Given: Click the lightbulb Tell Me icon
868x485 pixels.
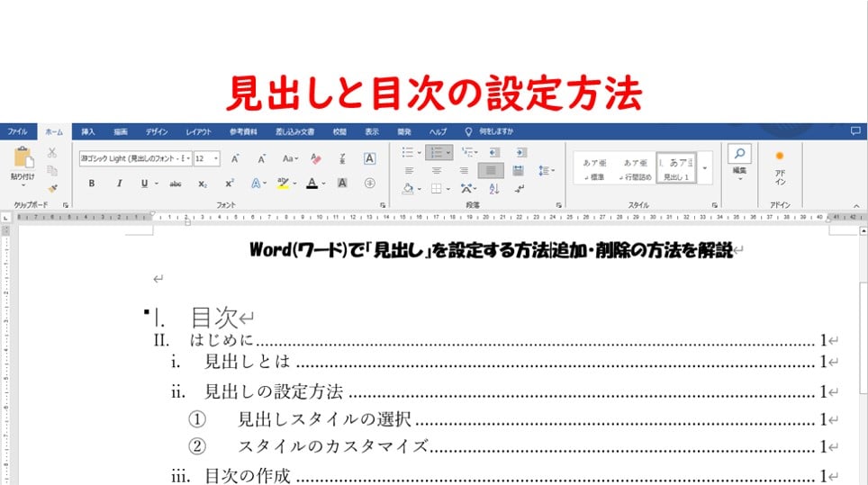Looking at the screenshot, I should pyautogui.click(x=468, y=131).
